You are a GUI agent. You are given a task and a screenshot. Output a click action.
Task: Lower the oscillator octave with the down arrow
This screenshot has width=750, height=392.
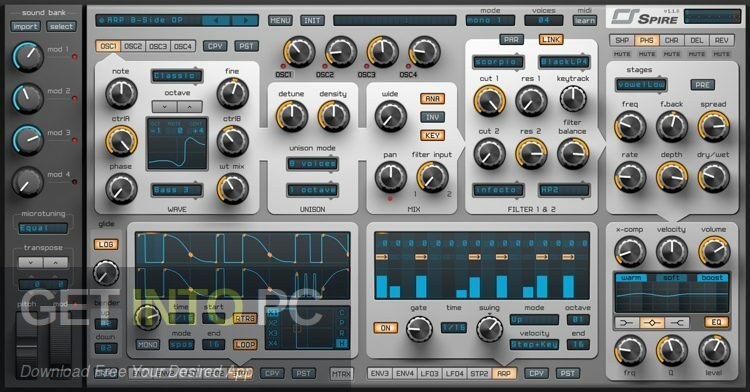[x=165, y=107]
